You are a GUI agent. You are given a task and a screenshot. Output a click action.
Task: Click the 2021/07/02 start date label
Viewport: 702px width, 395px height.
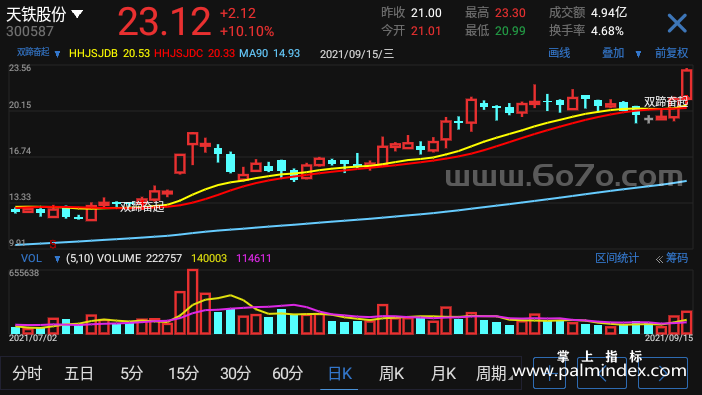point(33,338)
